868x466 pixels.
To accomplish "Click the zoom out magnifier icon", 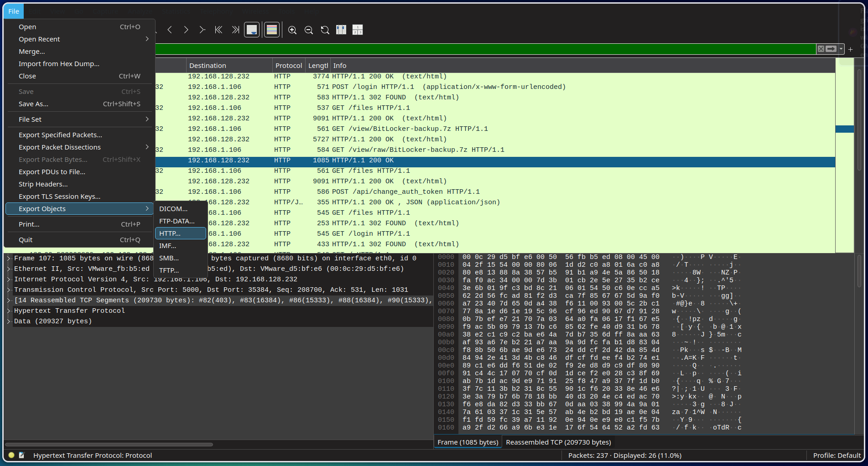I will (309, 30).
